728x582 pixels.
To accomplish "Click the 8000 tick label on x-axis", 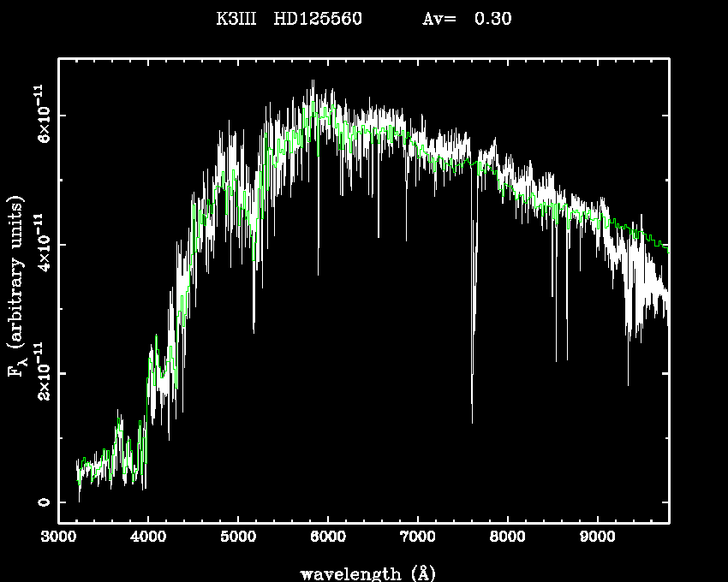I will 507,538.
